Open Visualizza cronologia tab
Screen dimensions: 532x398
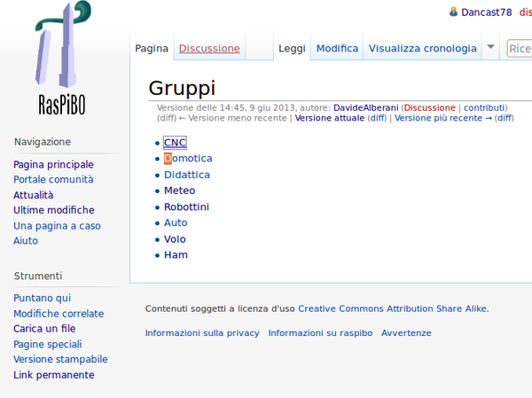(422, 49)
